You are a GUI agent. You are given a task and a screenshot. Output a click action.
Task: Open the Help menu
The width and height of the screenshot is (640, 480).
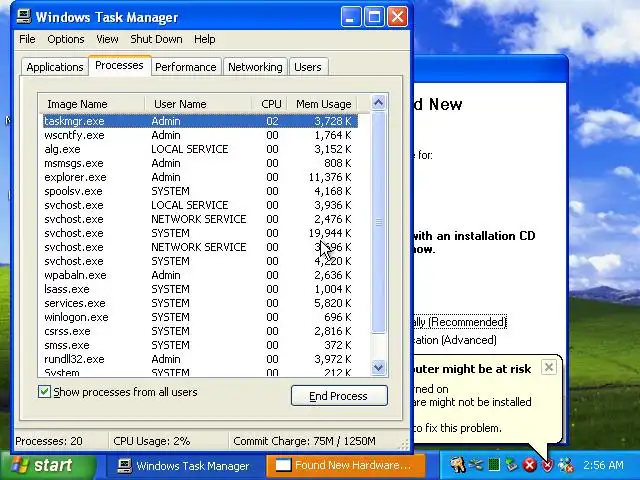[x=204, y=39]
